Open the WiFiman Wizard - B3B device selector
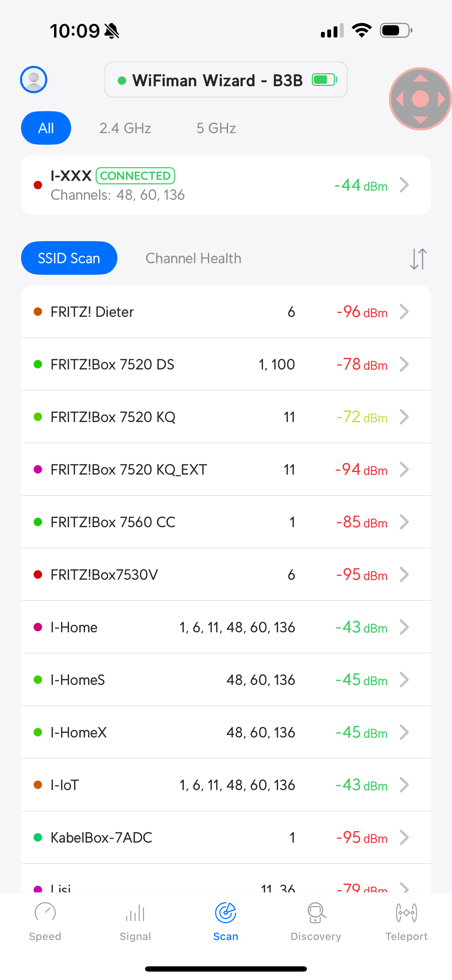Viewport: 452px width, 980px height. [226, 80]
